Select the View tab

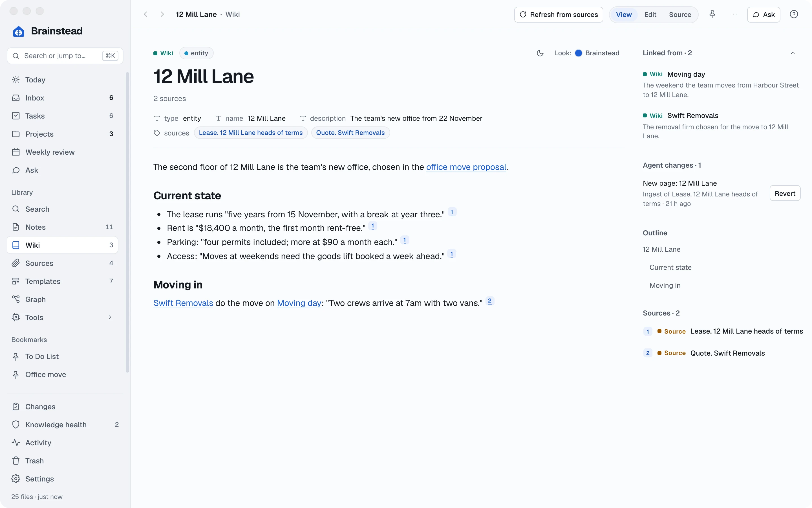(624, 14)
